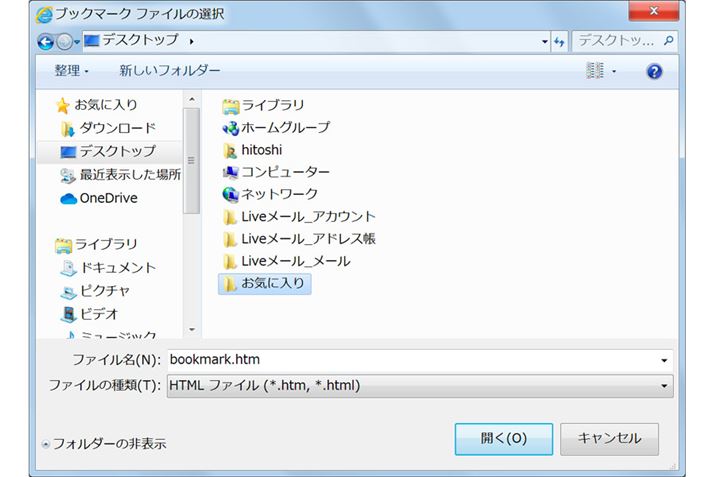Change view with the view icon
The image size is (715, 477).
click(595, 71)
